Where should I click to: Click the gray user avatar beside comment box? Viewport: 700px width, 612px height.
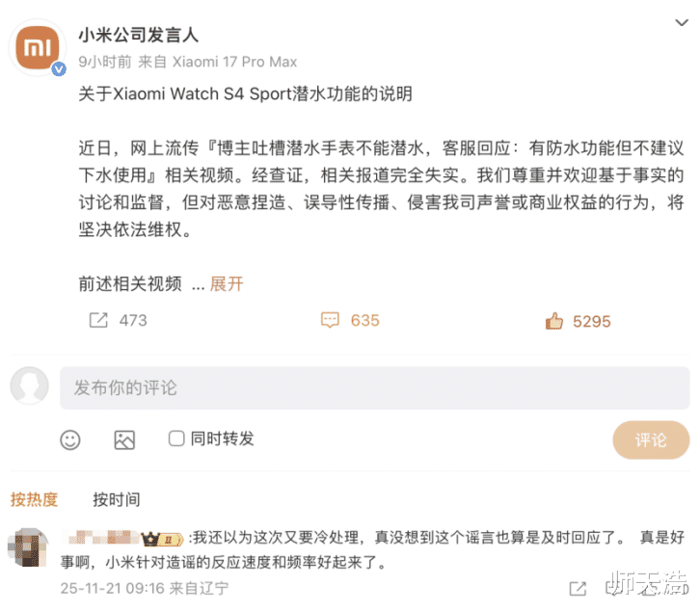tap(30, 386)
